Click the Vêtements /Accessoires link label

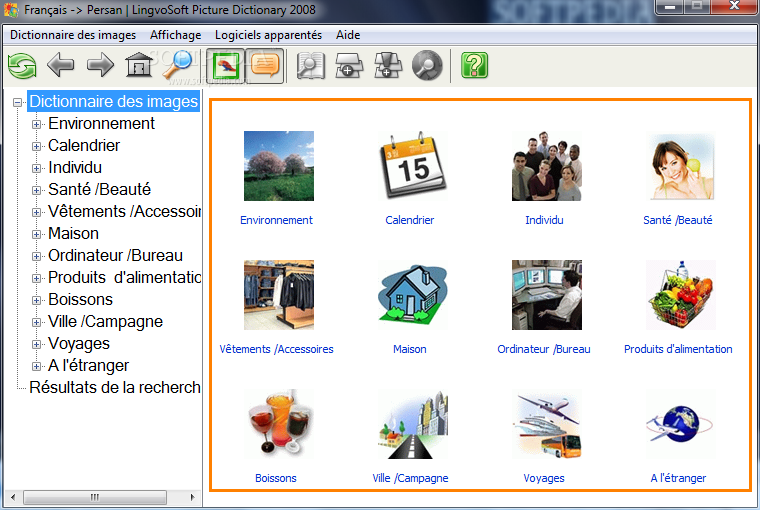[276, 349]
